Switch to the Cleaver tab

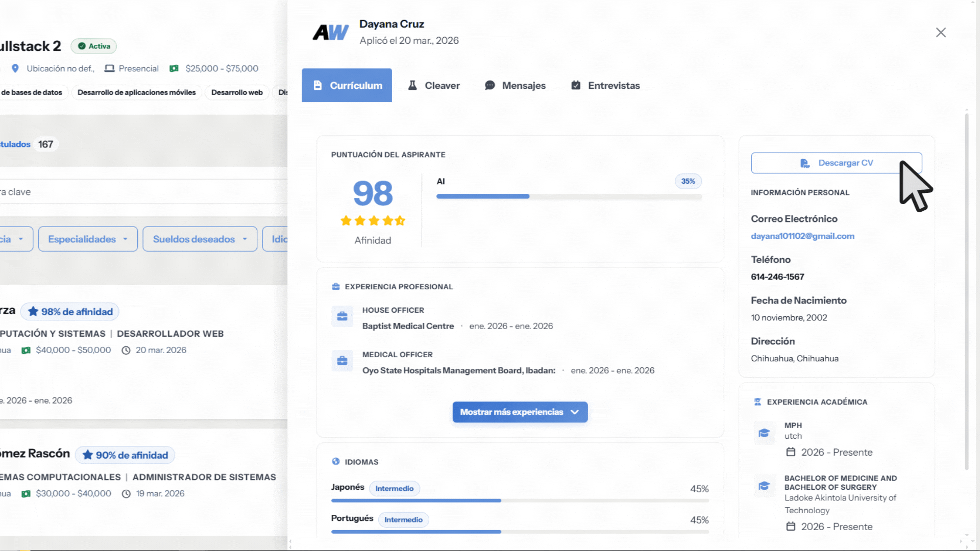pos(434,86)
